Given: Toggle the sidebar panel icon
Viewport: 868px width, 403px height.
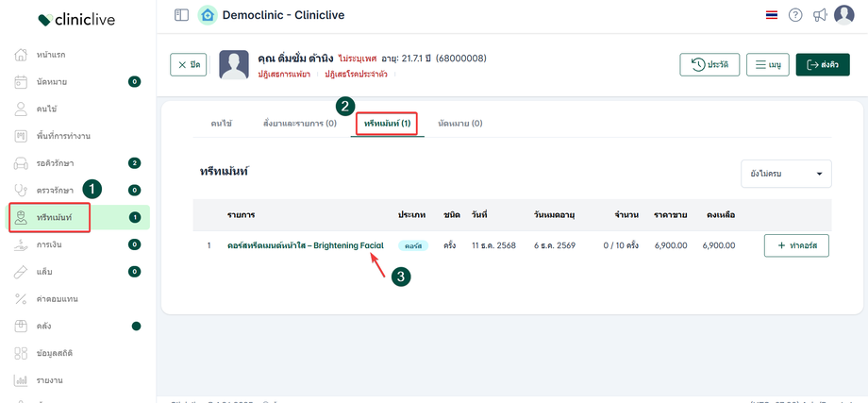Looking at the screenshot, I should pos(181,15).
